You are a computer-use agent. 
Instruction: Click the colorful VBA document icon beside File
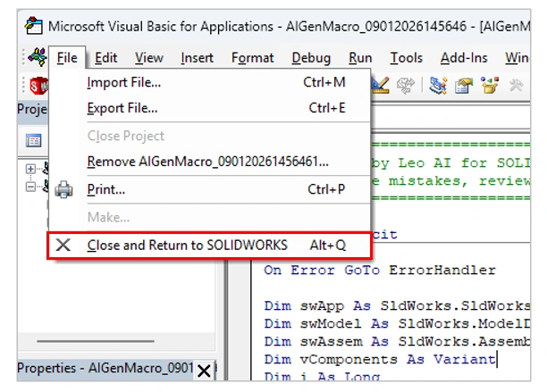pyautogui.click(x=38, y=57)
